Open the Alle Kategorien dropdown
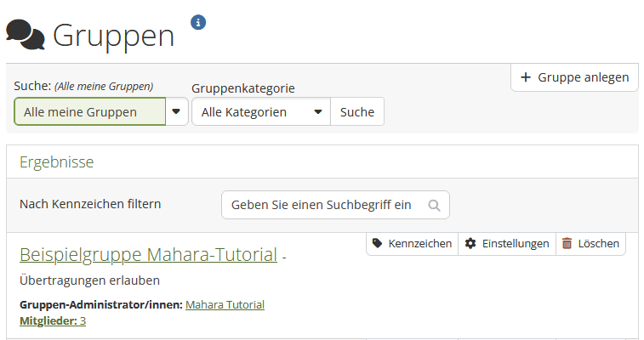The image size is (644, 340). coord(261,111)
